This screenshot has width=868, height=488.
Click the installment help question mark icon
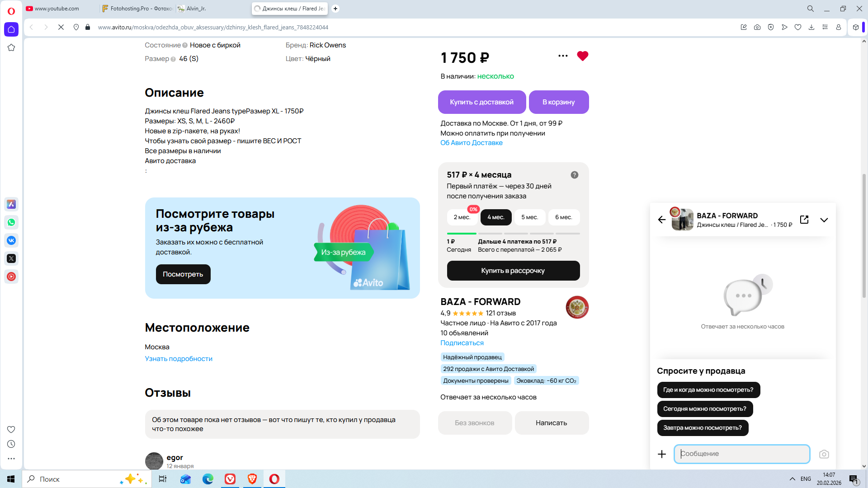click(x=574, y=175)
